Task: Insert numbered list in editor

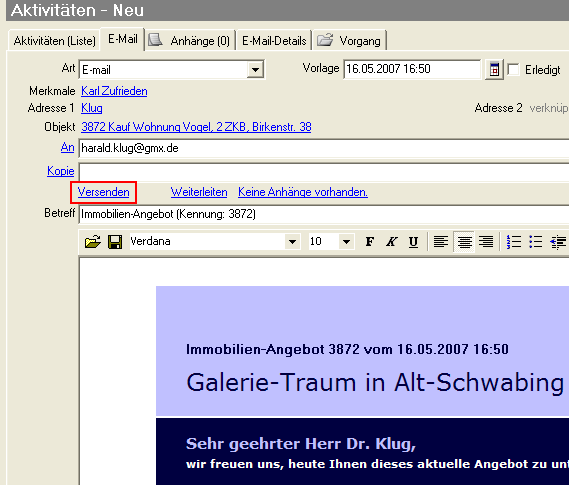Action: point(513,242)
